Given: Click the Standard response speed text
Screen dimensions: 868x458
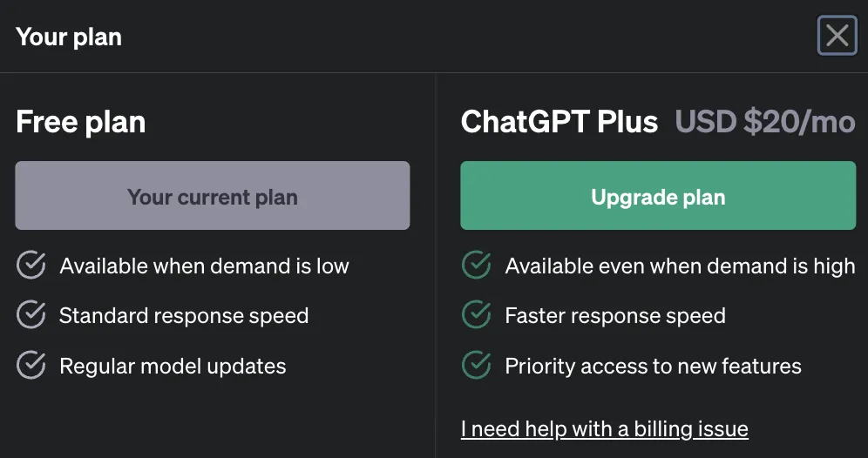Looking at the screenshot, I should pos(184,316).
